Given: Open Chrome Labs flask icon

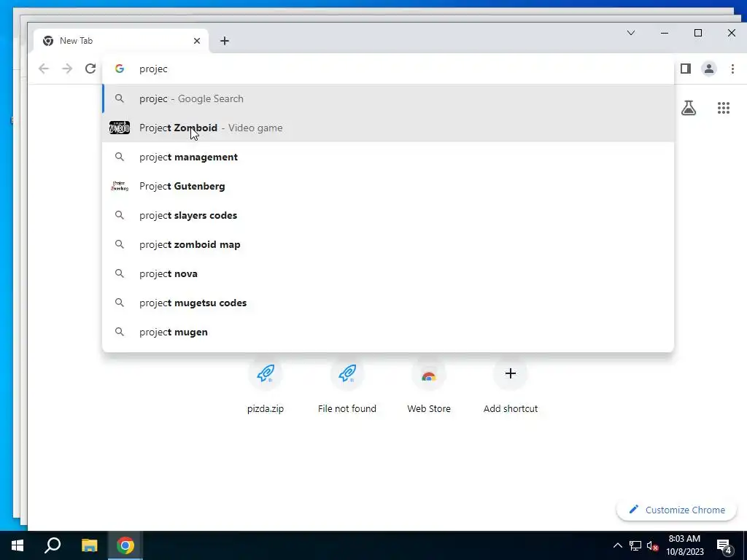Looking at the screenshot, I should 689,108.
